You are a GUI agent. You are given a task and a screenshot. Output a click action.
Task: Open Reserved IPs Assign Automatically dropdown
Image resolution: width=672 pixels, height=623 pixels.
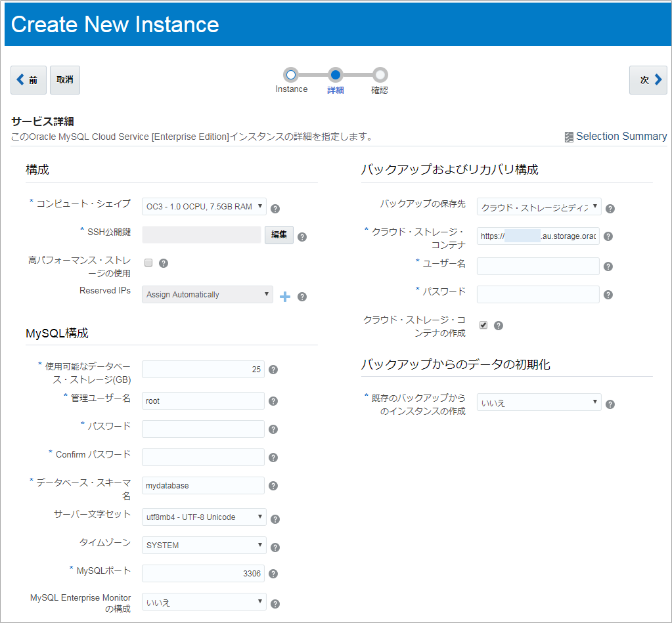208,295
